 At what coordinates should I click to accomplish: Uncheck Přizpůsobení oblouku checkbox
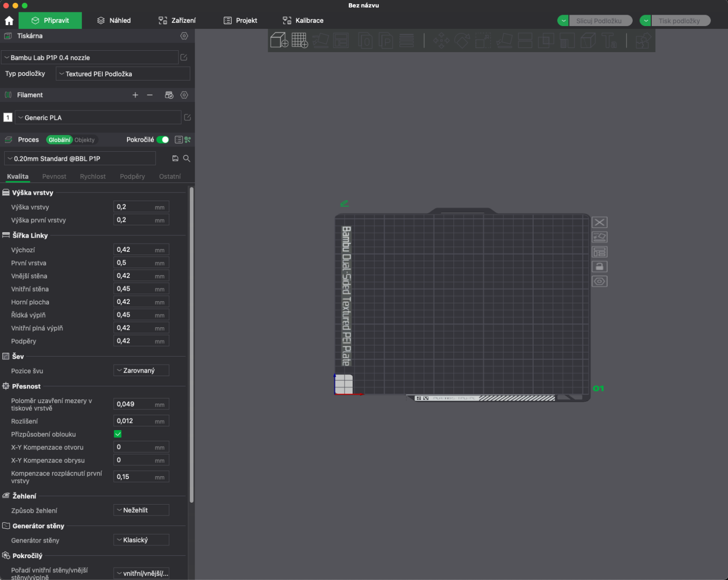tap(118, 434)
